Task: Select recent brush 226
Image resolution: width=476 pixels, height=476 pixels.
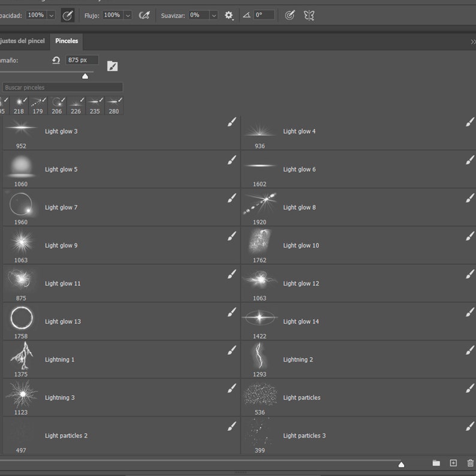Action: 76,106
